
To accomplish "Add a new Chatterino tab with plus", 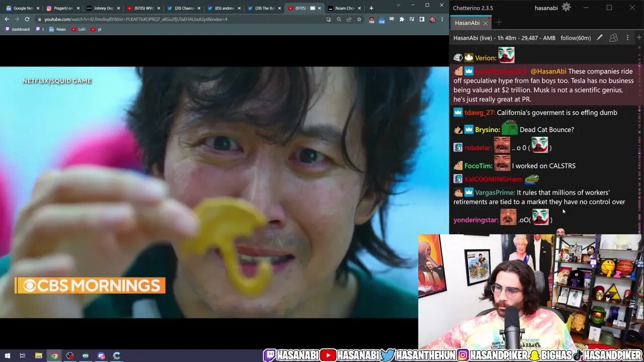I will (x=499, y=23).
